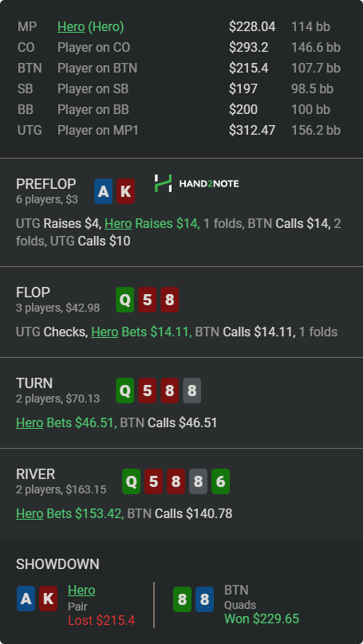Click the blue 8 card in BTN's showdown hand
This screenshot has height=644, width=363.
[x=204, y=599]
